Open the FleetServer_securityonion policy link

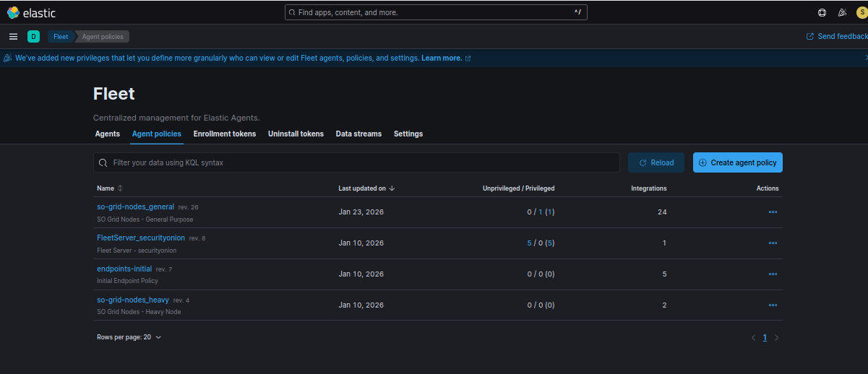(x=140, y=238)
